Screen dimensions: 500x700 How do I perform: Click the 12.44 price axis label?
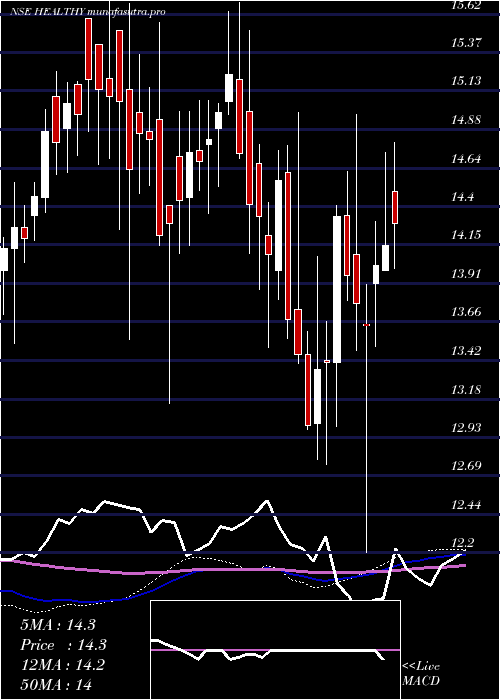coord(467,505)
